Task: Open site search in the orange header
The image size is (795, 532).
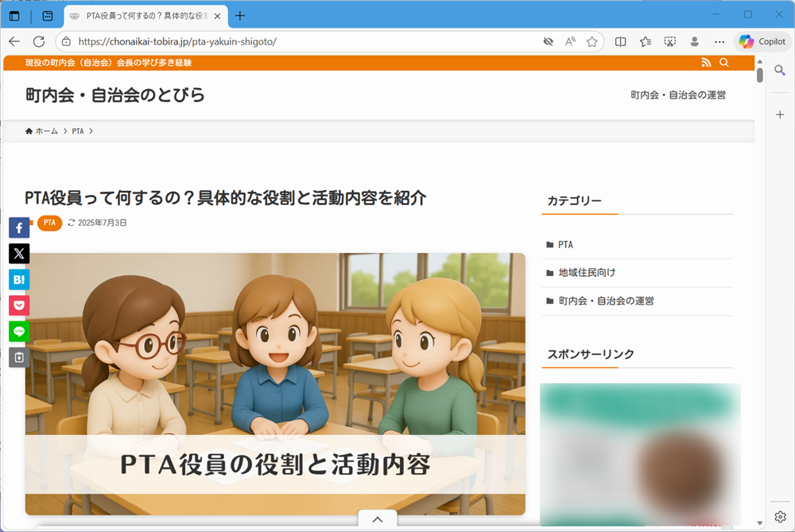Action: [x=723, y=62]
